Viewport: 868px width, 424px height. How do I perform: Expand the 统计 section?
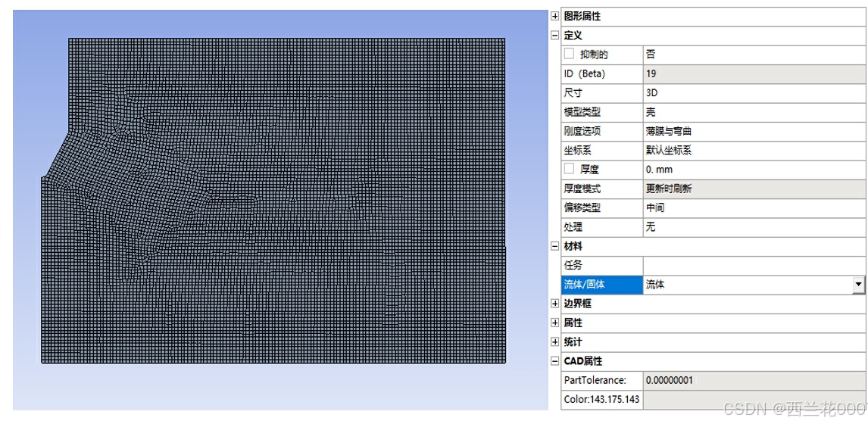(x=554, y=342)
